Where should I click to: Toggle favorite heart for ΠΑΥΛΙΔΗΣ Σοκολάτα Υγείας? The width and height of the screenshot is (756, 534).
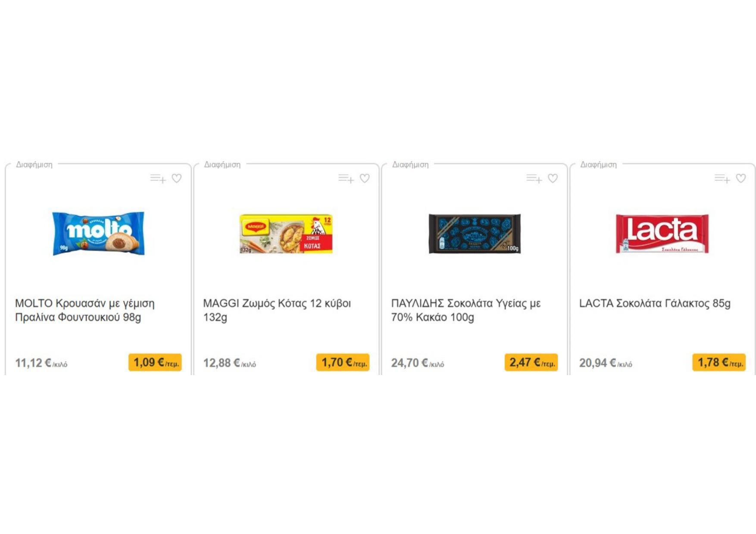[553, 178]
